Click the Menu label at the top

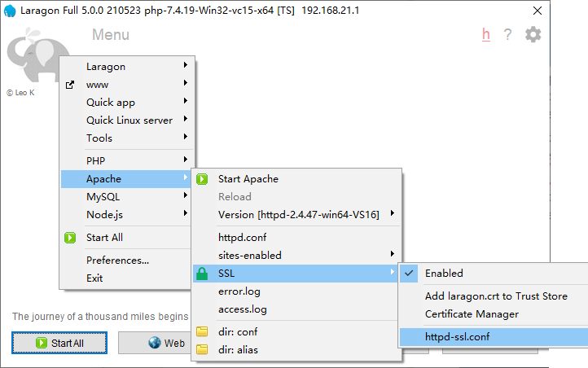[x=111, y=35]
